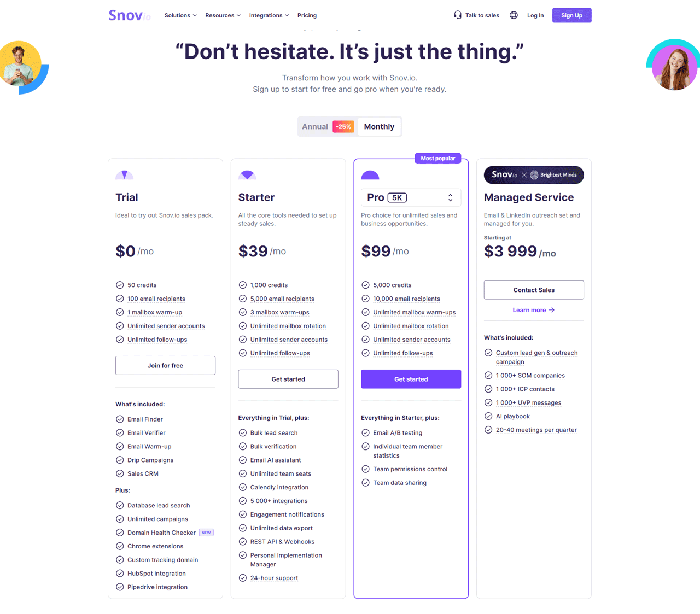Click the Snov.io x Brightest Minds badge
This screenshot has height=614, width=700.
click(533, 175)
